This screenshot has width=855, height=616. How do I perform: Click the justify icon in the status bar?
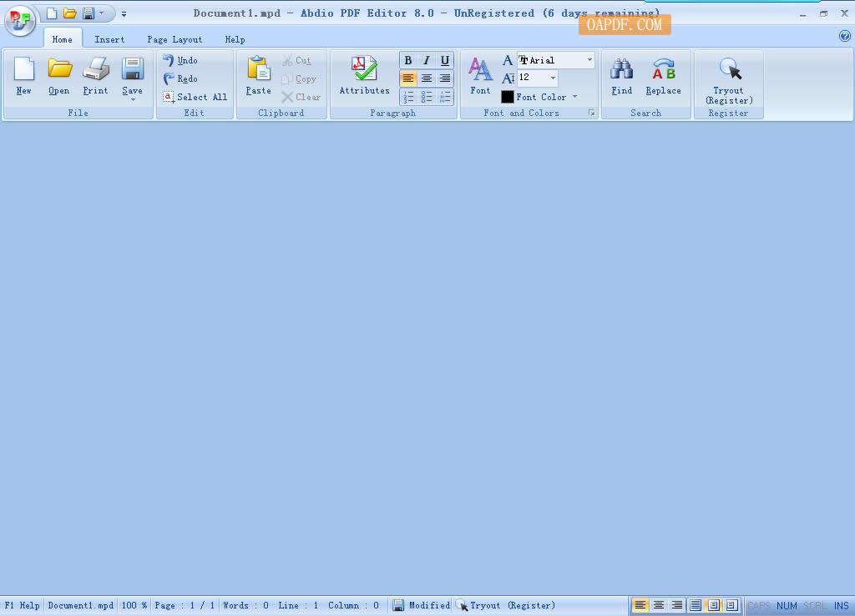tap(696, 605)
